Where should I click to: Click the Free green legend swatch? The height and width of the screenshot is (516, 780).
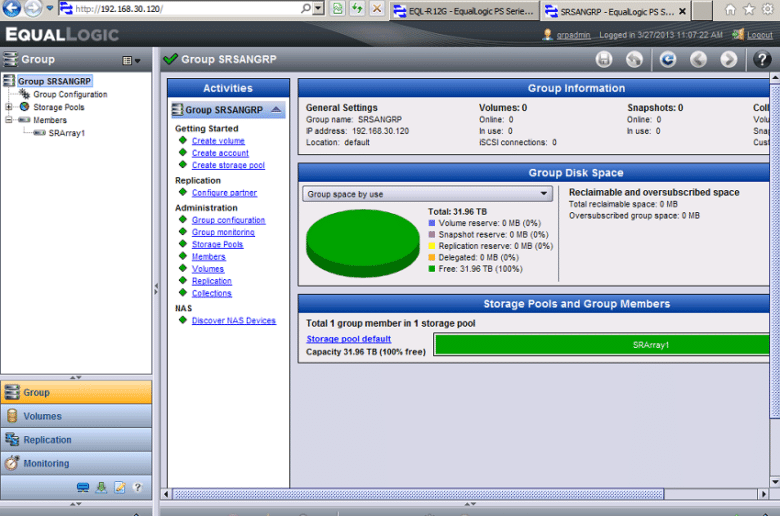pos(432,269)
